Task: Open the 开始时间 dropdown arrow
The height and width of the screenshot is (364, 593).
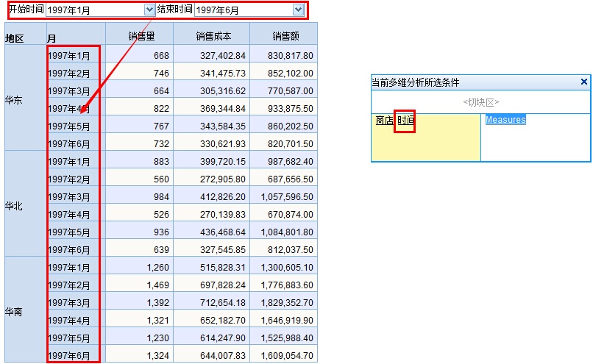Action: pos(150,10)
